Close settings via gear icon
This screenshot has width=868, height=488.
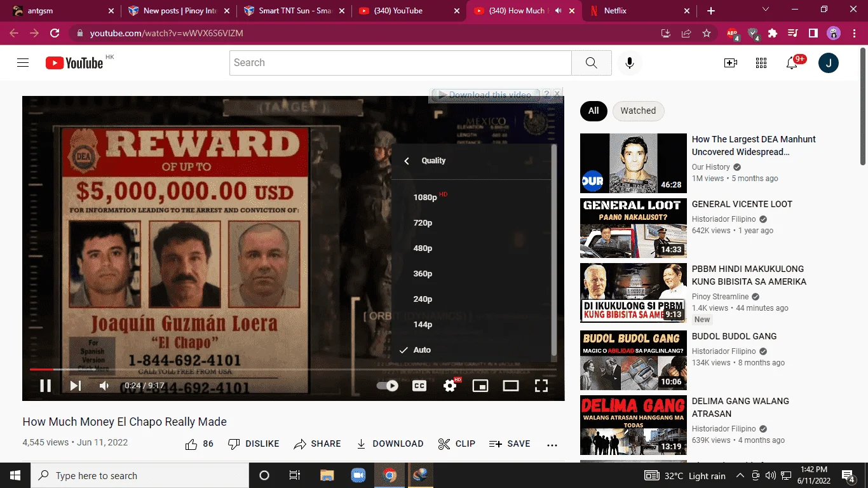[x=450, y=385]
